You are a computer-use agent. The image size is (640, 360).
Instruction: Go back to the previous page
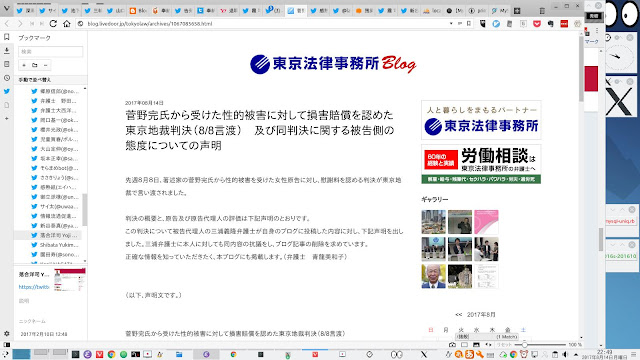[x=7, y=24]
